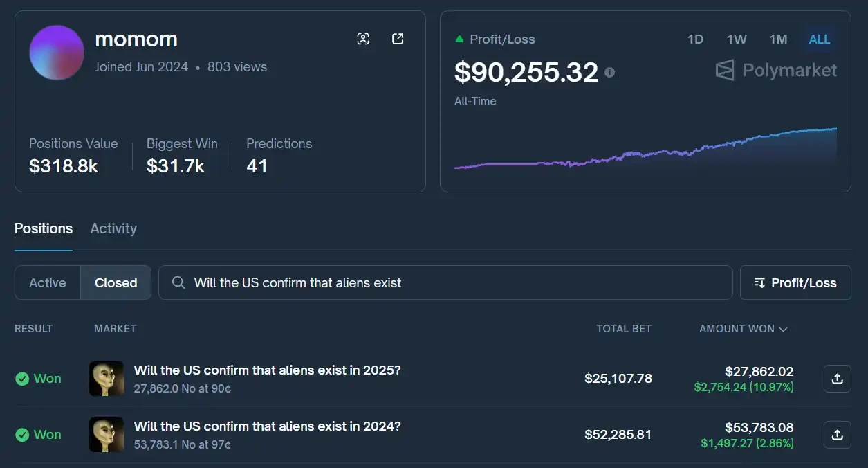Select the Closed positions filter
The height and width of the screenshot is (468, 868).
click(116, 282)
